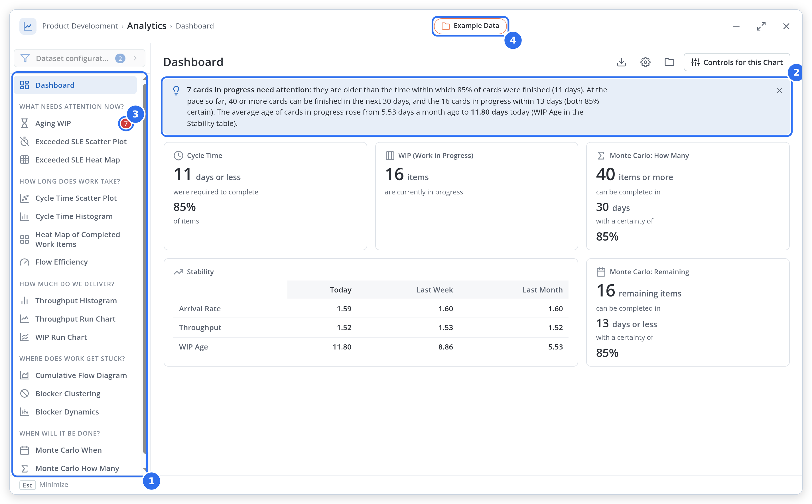812x504 pixels.
Task: Click the WIP Age Today value 11.80
Action: tap(342, 347)
